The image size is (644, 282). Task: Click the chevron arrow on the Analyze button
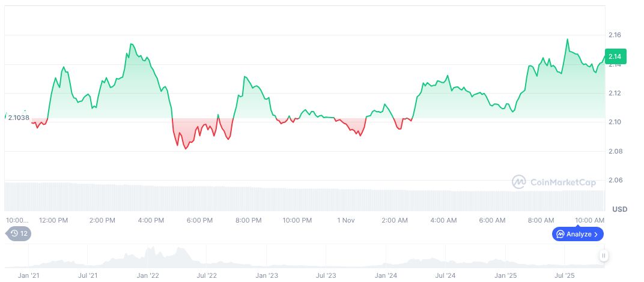596,234
